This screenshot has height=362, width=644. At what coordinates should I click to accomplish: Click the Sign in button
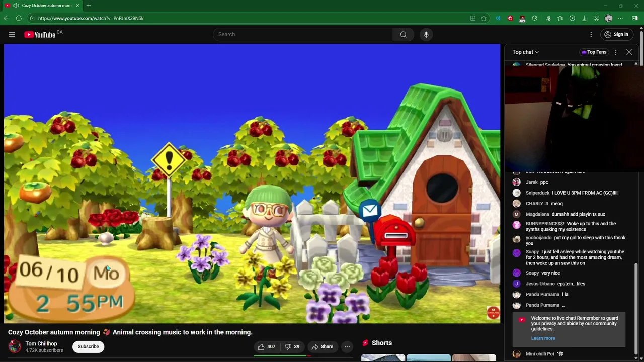click(x=616, y=34)
